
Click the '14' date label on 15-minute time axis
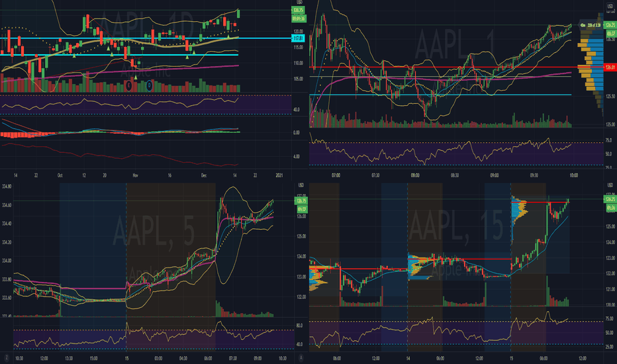408,359
